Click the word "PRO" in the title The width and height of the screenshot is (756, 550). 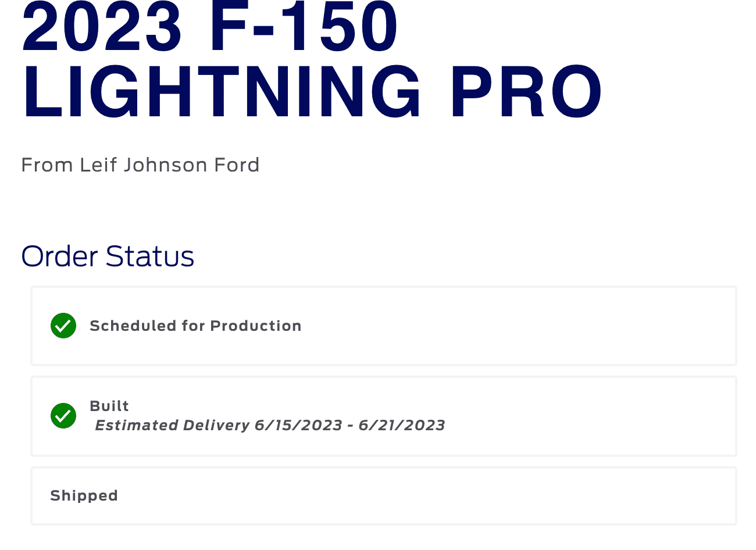coord(526,92)
